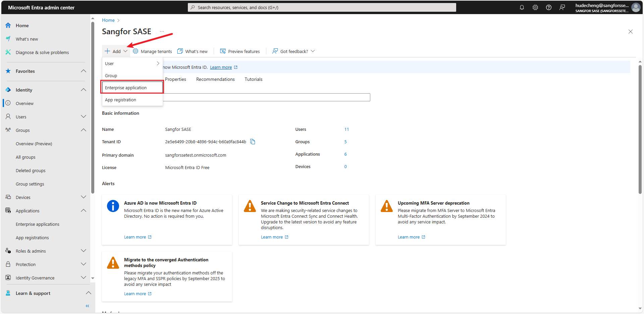The image size is (644, 314).
Task: Collapse the Identity section chevron
Action: 84,90
